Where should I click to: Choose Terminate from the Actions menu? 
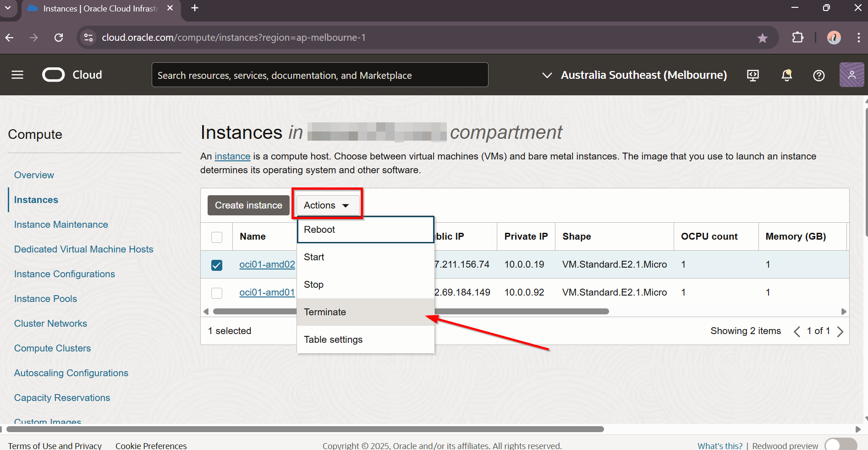coord(325,312)
